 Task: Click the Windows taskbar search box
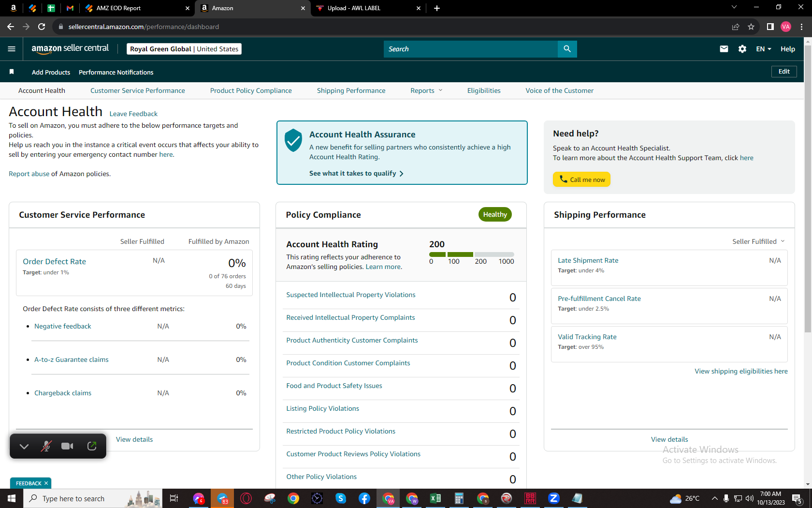(x=93, y=498)
